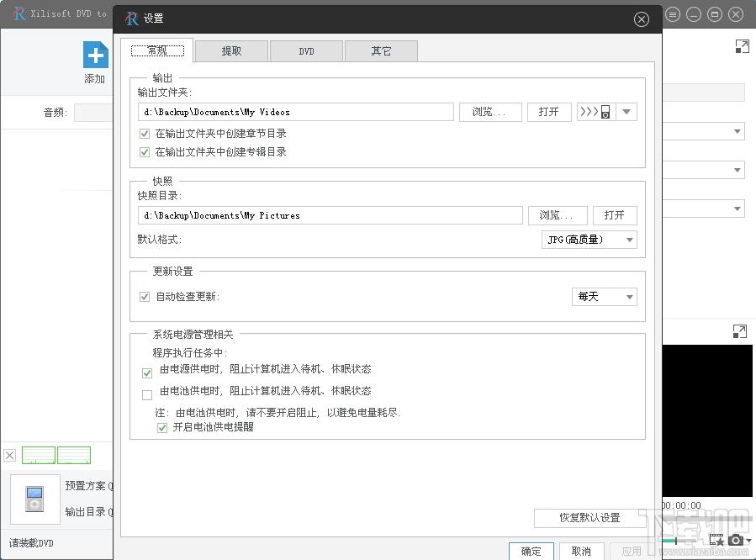
Task: Click the output folder path field
Action: tap(295, 112)
